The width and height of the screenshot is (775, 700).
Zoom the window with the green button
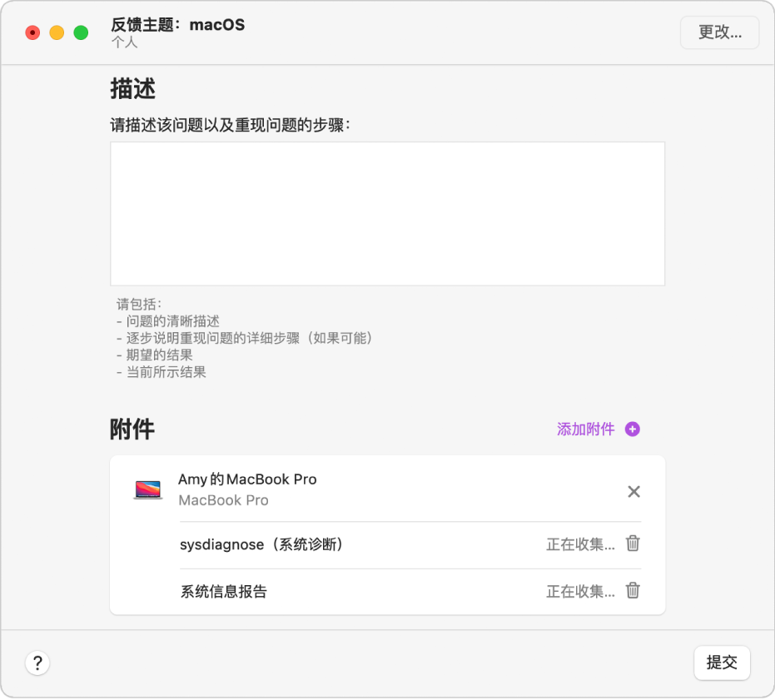[x=81, y=32]
